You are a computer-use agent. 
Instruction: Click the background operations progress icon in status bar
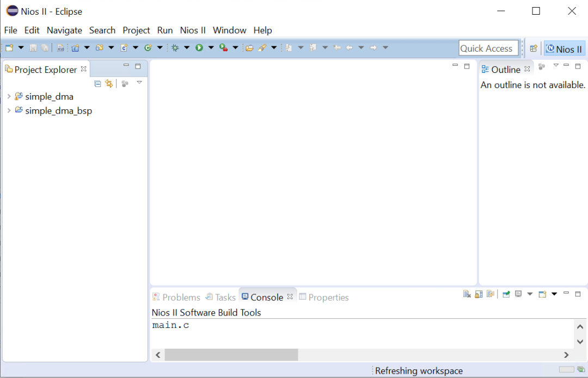(x=581, y=369)
